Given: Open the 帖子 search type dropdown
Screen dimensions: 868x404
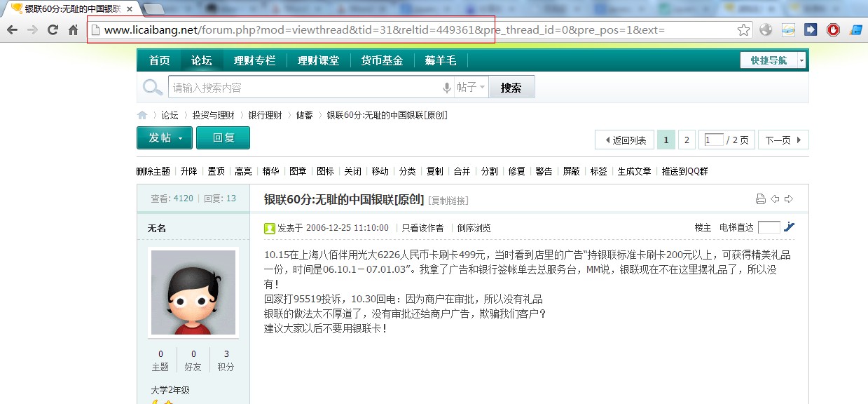Looking at the screenshot, I should pos(471,88).
